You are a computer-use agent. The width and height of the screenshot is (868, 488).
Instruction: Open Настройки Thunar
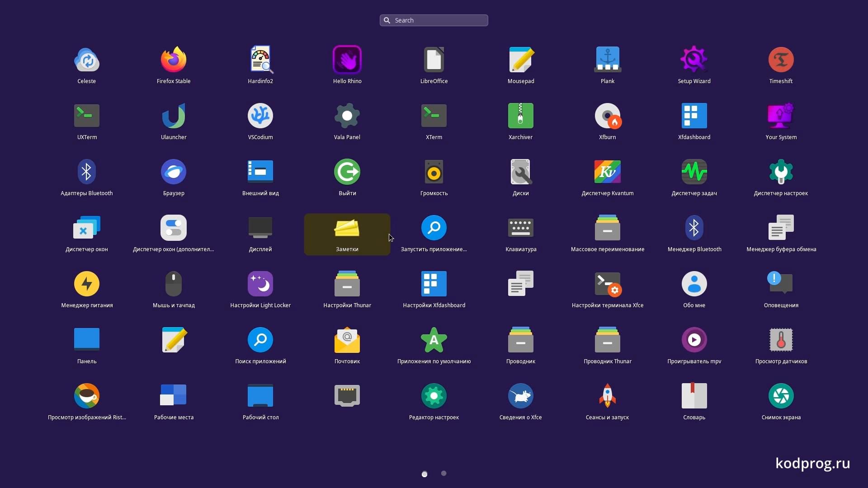pos(347,284)
